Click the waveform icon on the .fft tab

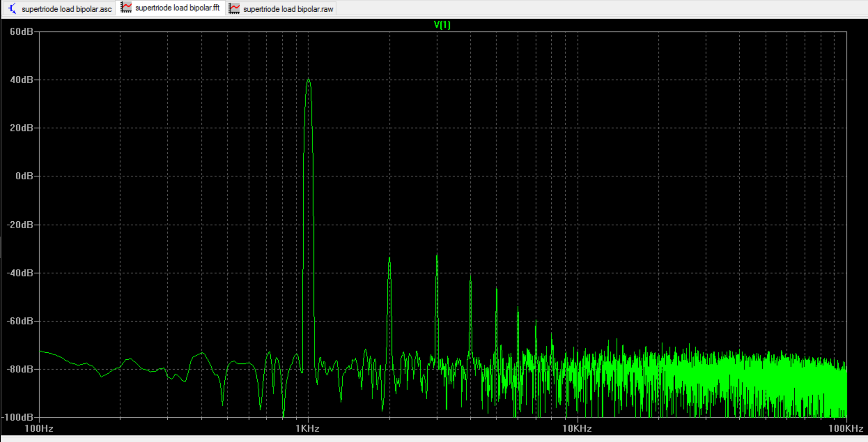[x=126, y=7]
